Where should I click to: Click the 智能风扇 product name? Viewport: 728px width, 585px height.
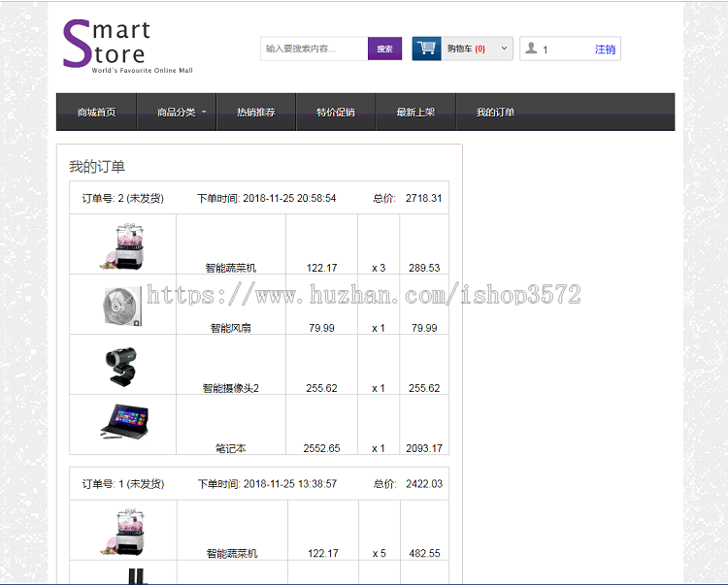[x=231, y=328]
